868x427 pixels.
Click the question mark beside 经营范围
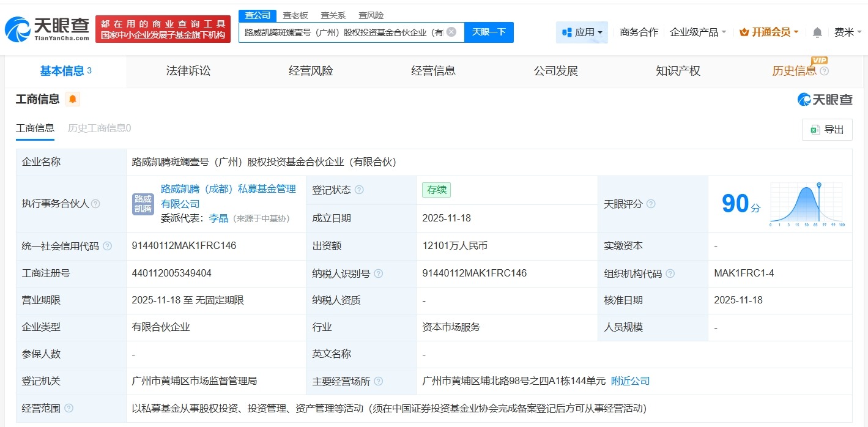(x=67, y=408)
